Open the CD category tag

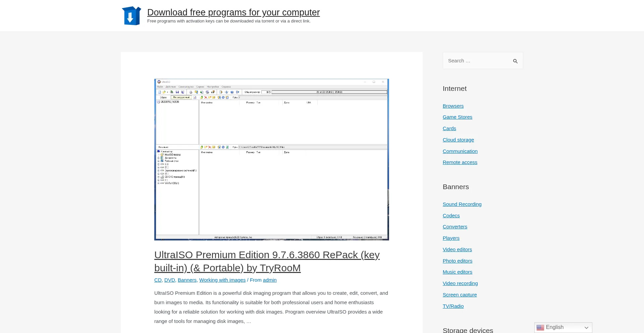coord(158,280)
